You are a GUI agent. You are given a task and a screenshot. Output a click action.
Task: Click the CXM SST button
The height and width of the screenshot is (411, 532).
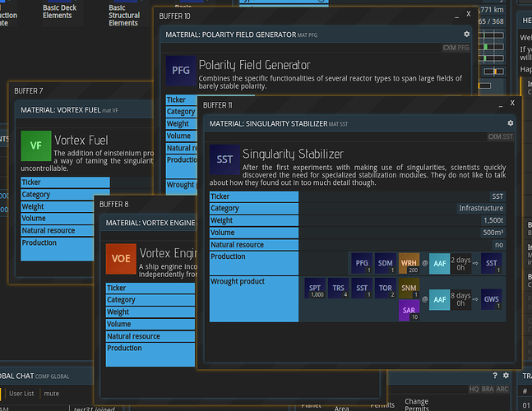click(500, 136)
